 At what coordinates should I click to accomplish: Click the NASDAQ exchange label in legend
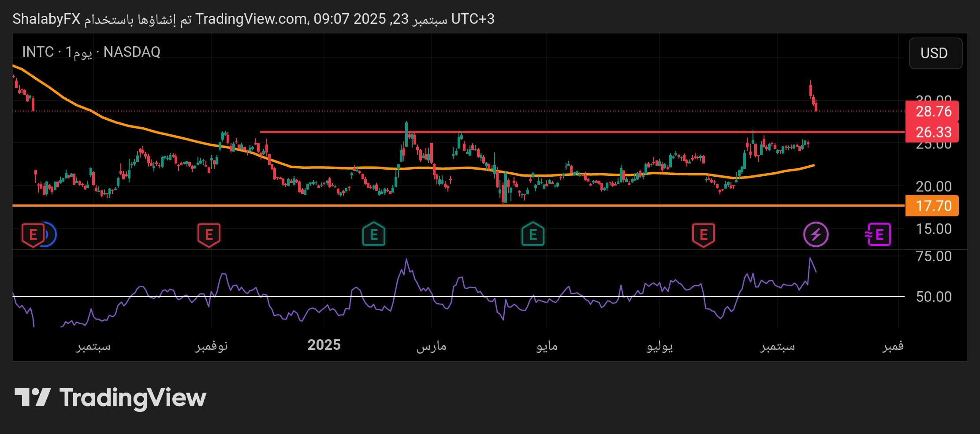point(132,52)
